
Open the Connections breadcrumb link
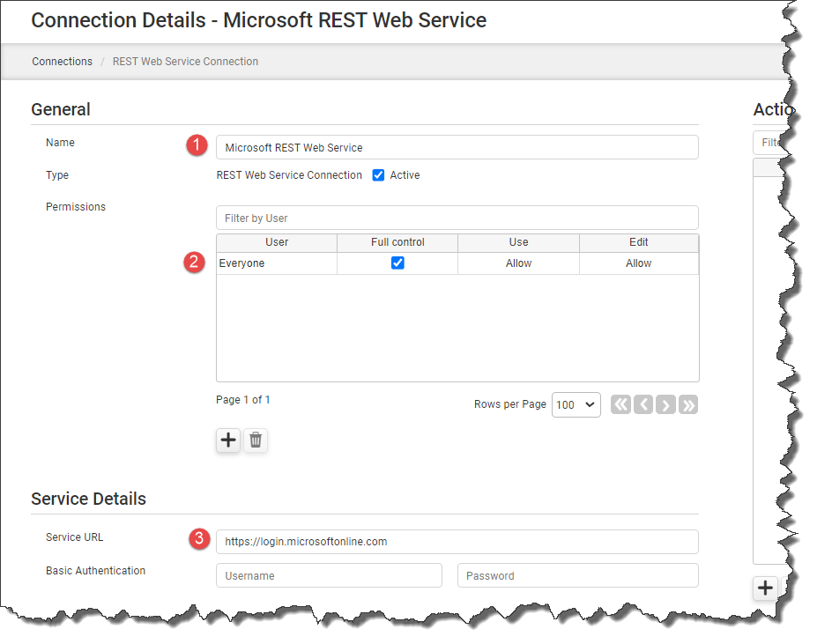click(x=62, y=62)
